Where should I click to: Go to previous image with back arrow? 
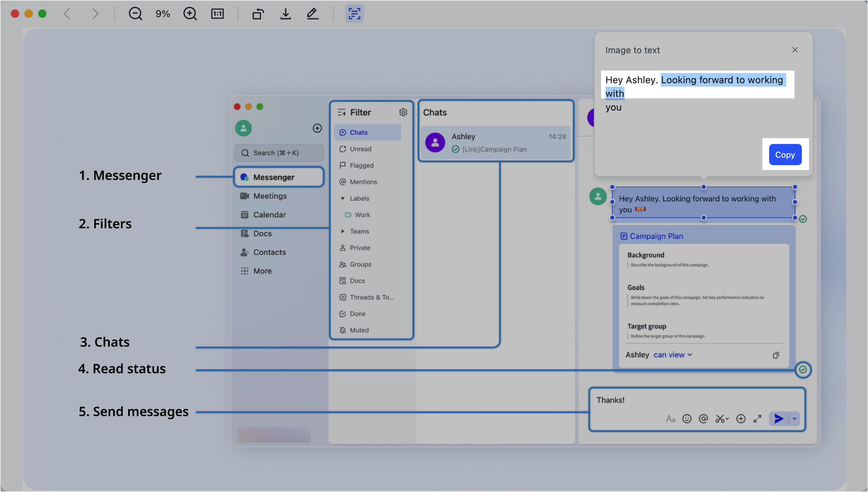(67, 14)
